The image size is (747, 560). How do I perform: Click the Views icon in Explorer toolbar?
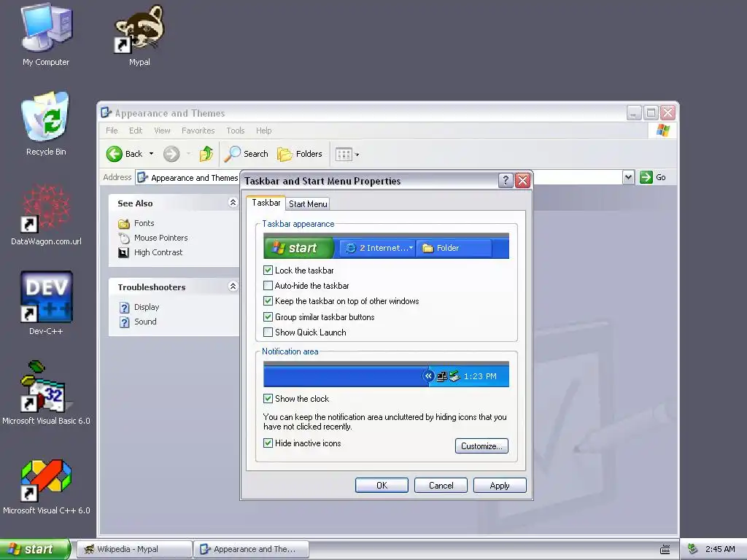pos(344,154)
